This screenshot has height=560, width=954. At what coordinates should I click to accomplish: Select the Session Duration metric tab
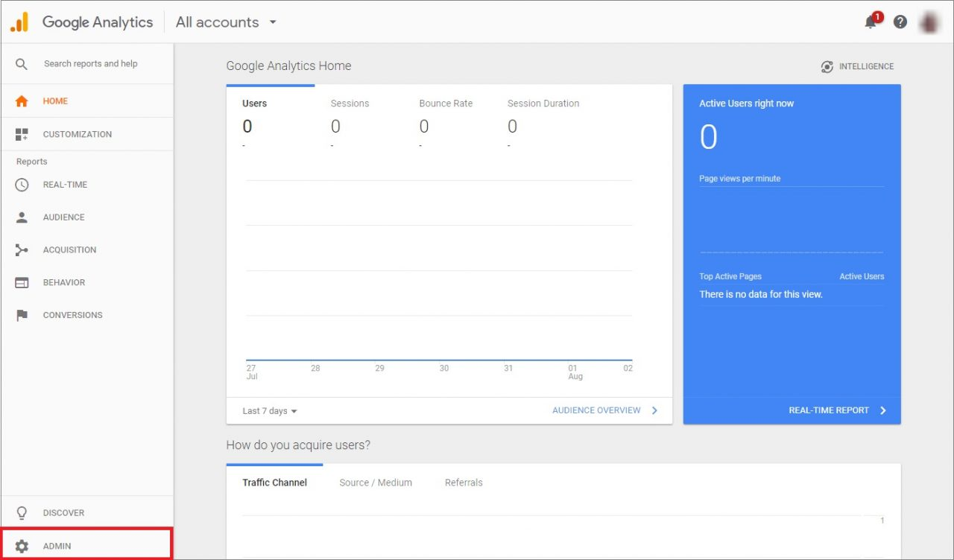tap(543, 118)
